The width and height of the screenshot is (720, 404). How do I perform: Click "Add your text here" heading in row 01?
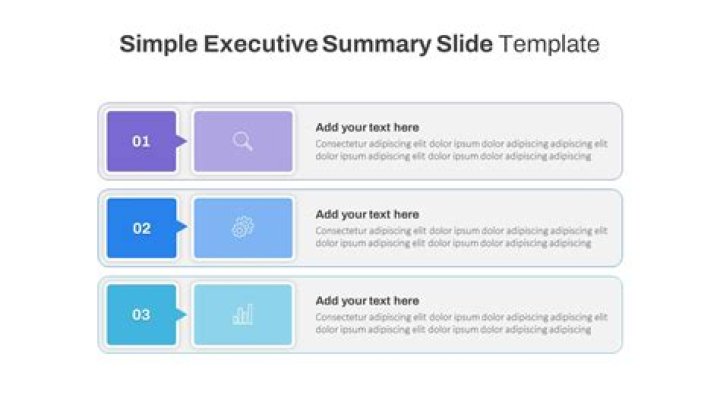[x=367, y=127]
